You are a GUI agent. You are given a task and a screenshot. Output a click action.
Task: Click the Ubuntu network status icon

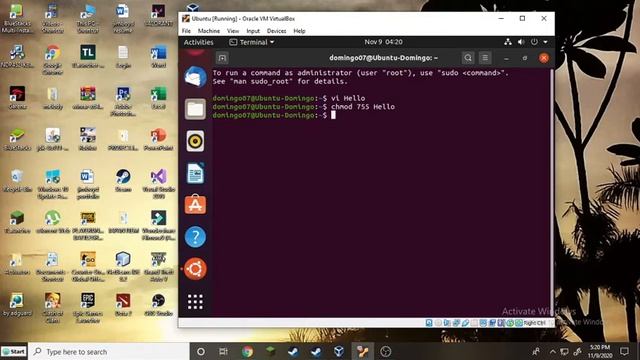[x=508, y=42]
